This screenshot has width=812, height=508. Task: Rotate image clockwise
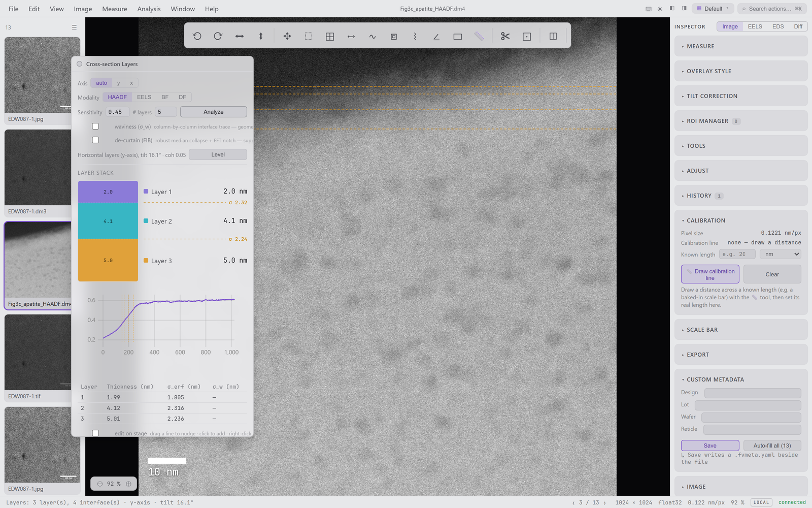[x=218, y=36]
